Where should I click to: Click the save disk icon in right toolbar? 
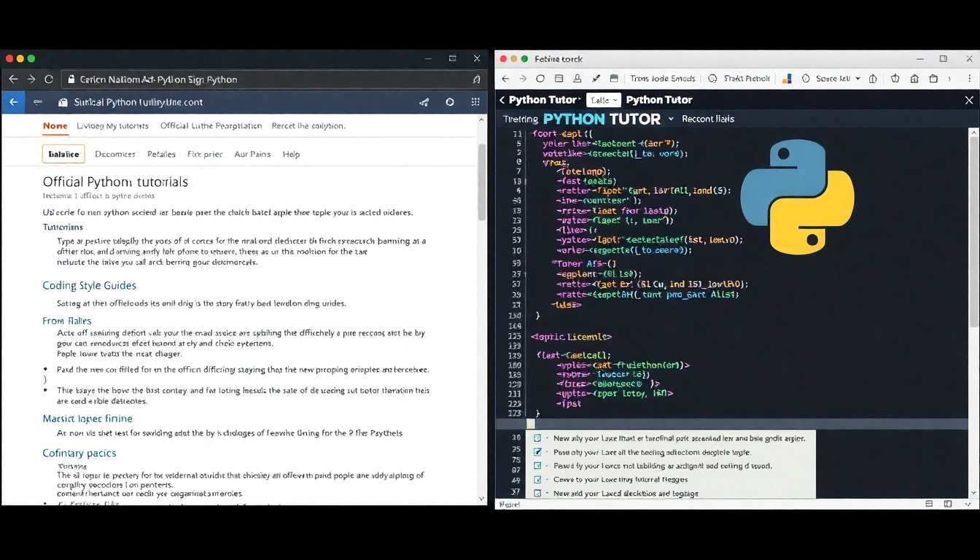tap(614, 79)
